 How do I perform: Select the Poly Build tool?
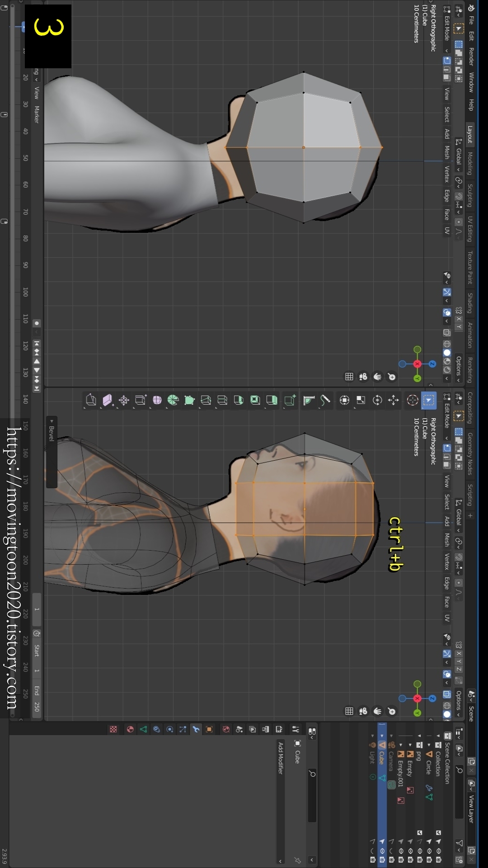click(x=189, y=400)
